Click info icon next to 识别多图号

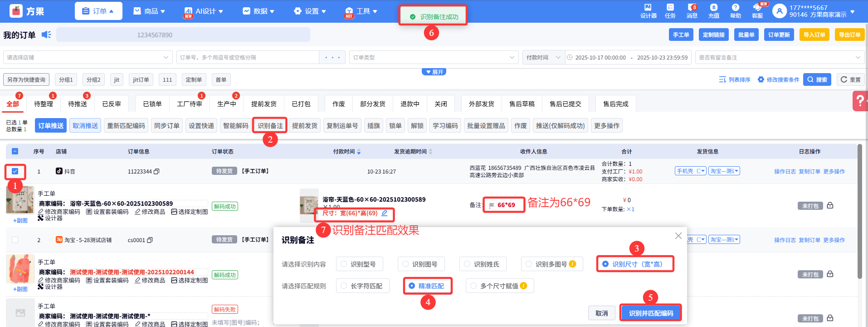572,264
